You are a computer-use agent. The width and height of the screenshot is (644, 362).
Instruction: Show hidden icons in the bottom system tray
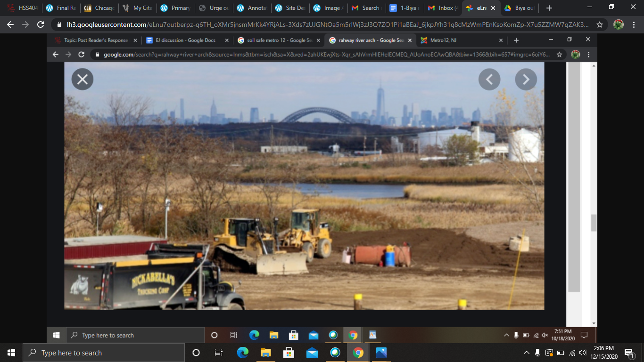527,353
